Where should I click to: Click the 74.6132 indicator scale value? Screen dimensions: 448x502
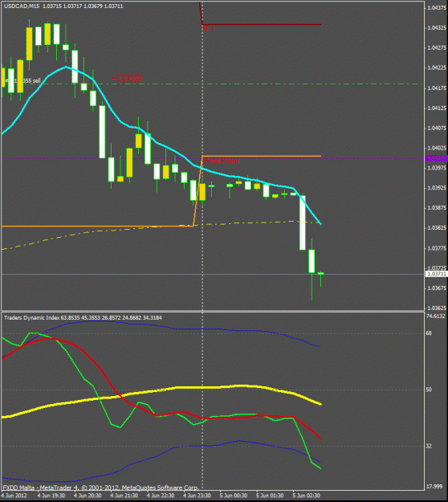coord(436,316)
